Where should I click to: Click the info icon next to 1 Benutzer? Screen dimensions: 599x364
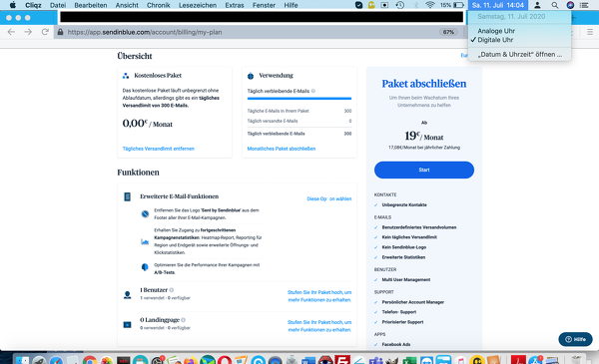point(172,290)
